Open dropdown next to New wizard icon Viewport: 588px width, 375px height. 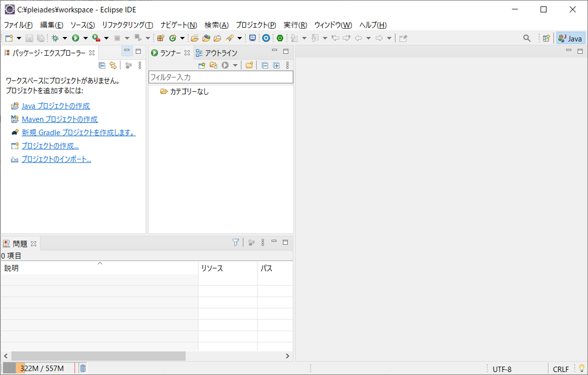[19, 38]
